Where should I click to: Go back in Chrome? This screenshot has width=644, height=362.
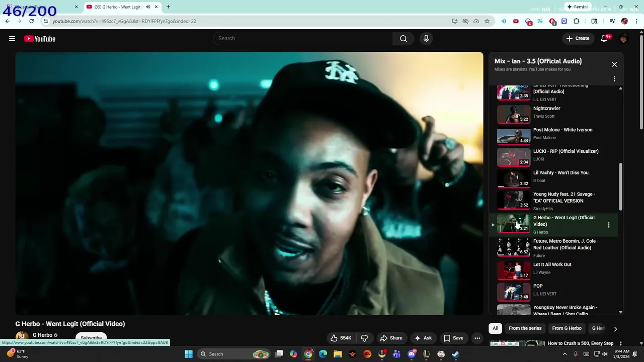tap(7, 21)
